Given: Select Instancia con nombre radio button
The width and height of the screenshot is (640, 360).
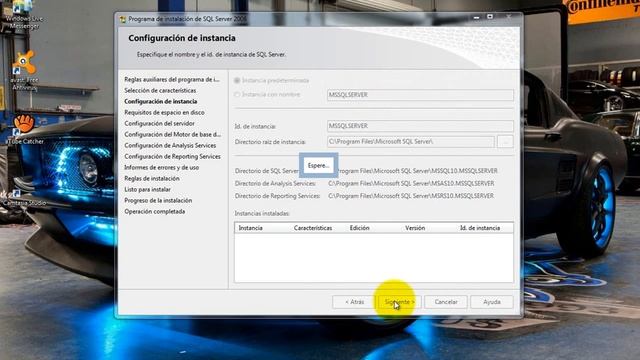Looking at the screenshot, I should [x=237, y=94].
